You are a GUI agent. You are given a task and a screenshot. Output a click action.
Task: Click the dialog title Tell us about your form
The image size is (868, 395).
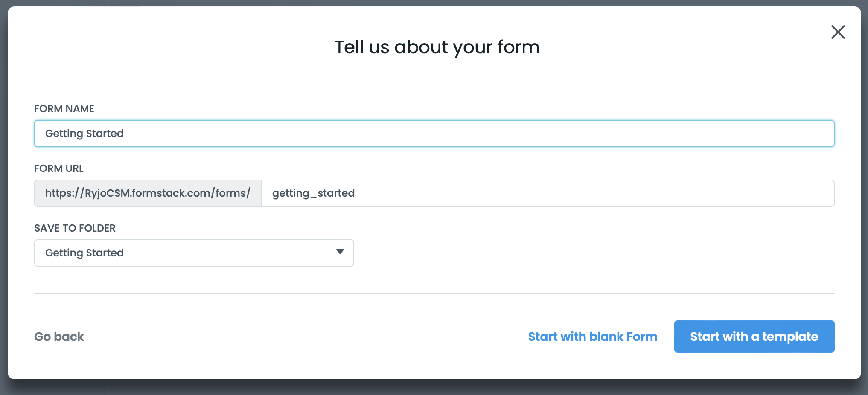(437, 47)
